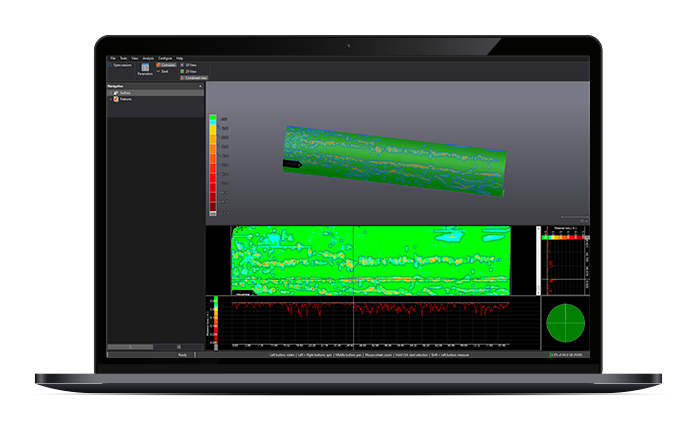Click the green circular polar view
The height and width of the screenshot is (427, 700).
pyautogui.click(x=564, y=323)
